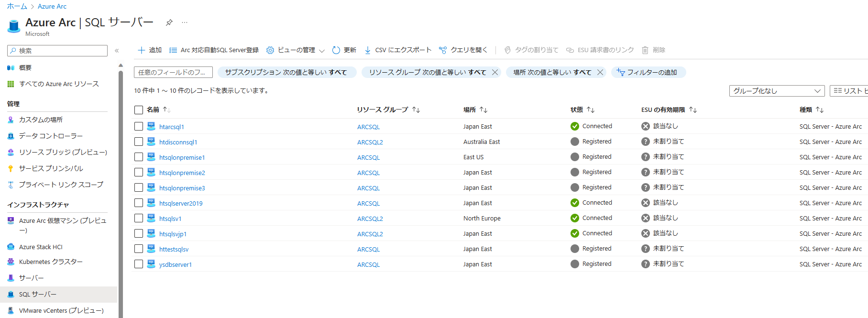The height and width of the screenshot is (318, 868).
Task: Remove the リソース グループ filter
Action: pos(495,72)
